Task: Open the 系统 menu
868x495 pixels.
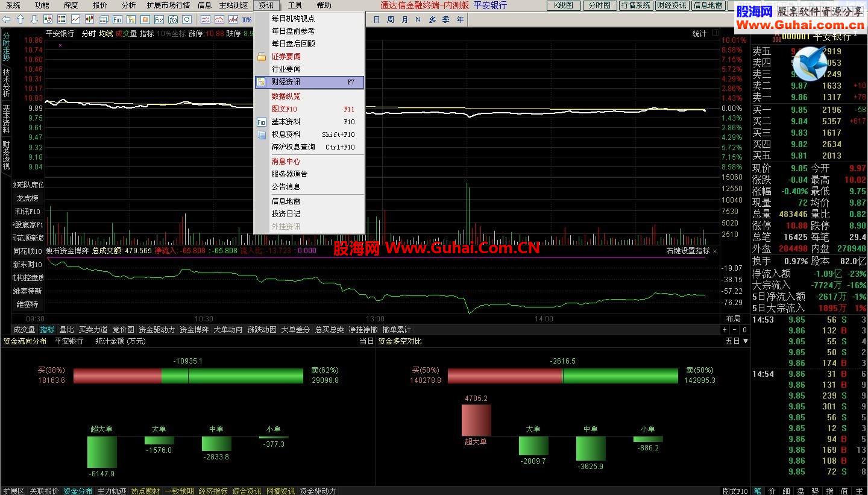Action: (x=13, y=5)
